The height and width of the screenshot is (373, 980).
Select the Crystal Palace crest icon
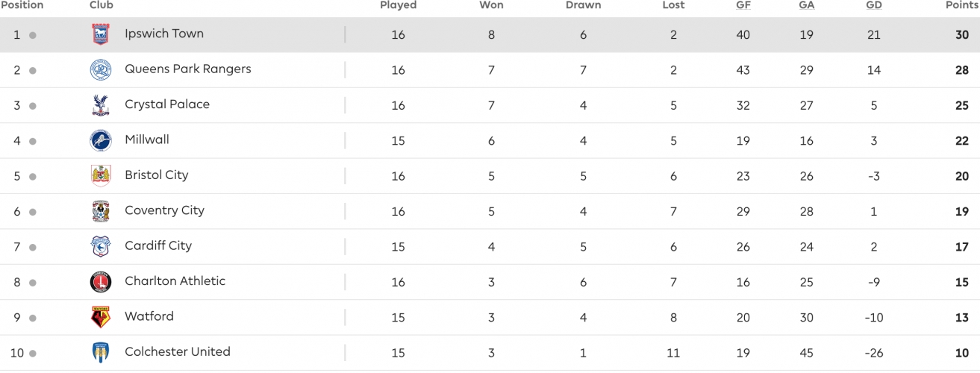click(100, 105)
